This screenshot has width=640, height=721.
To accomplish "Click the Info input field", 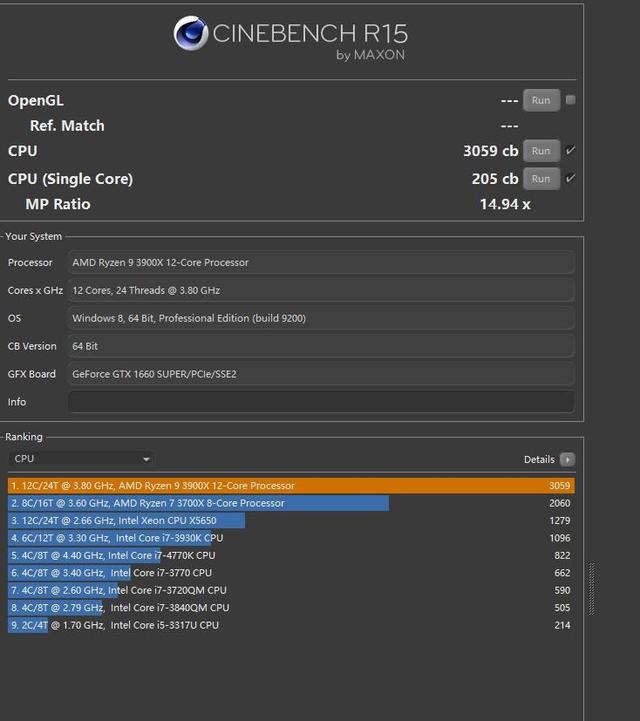I will coord(321,402).
